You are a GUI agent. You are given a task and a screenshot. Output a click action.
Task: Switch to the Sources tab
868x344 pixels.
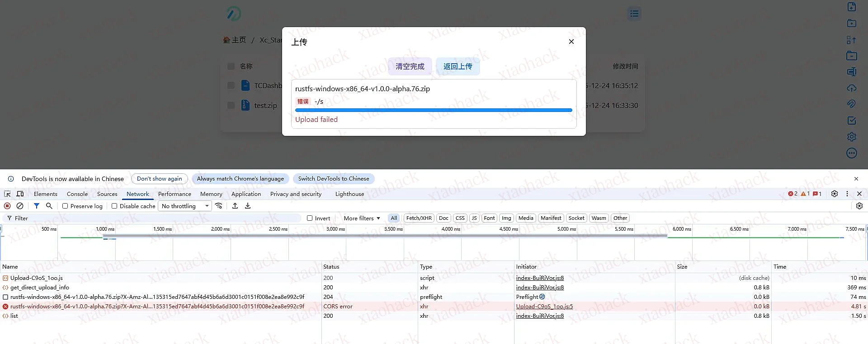[x=107, y=194]
